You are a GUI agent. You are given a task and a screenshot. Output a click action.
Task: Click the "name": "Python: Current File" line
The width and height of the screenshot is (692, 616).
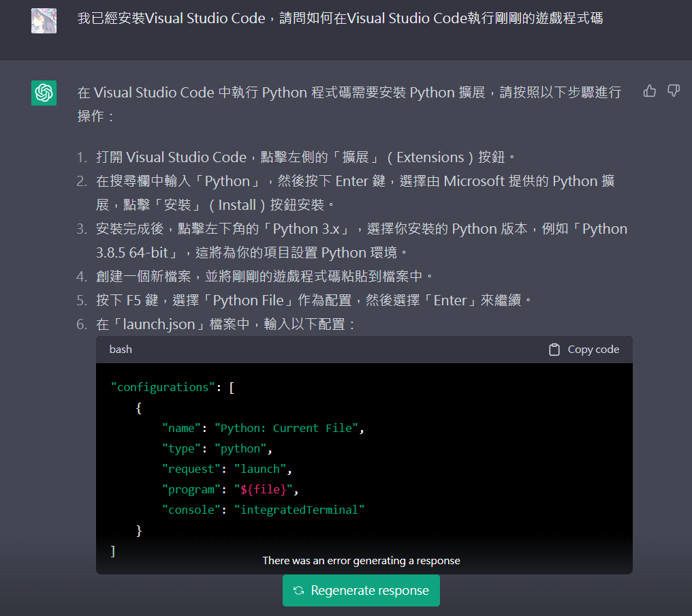[x=263, y=429]
